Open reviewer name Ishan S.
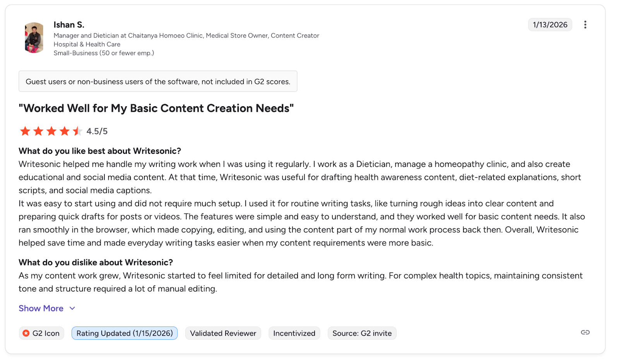619x364 pixels. pyautogui.click(x=69, y=25)
